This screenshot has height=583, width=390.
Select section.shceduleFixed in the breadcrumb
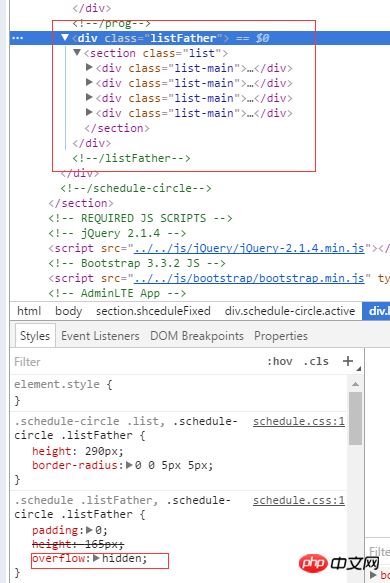point(153,311)
